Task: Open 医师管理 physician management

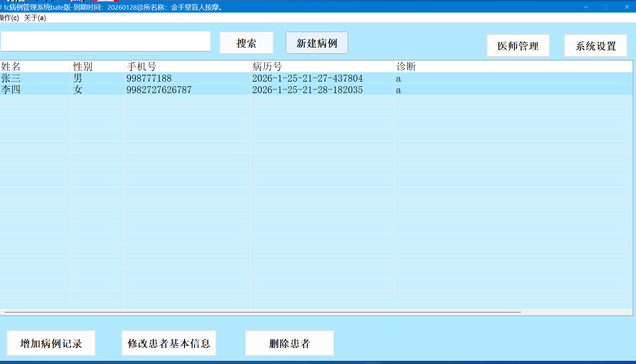Action: (518, 46)
